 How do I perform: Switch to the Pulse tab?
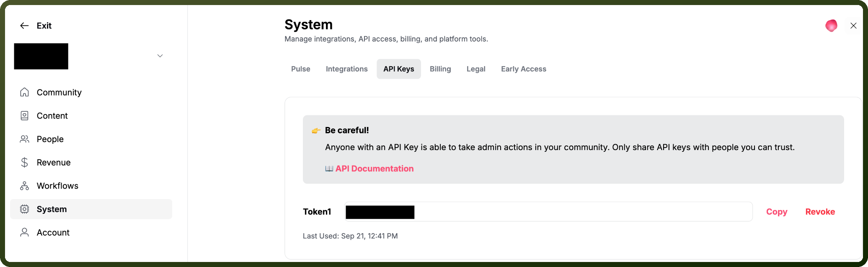click(301, 69)
